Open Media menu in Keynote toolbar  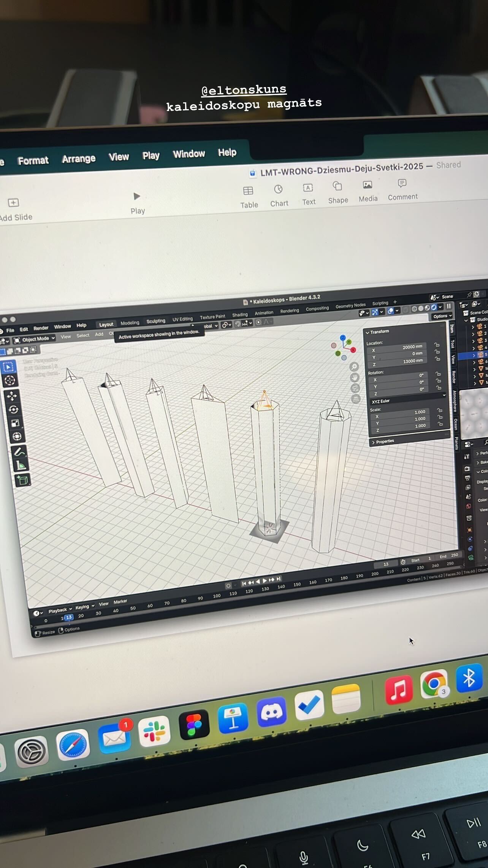[368, 191]
